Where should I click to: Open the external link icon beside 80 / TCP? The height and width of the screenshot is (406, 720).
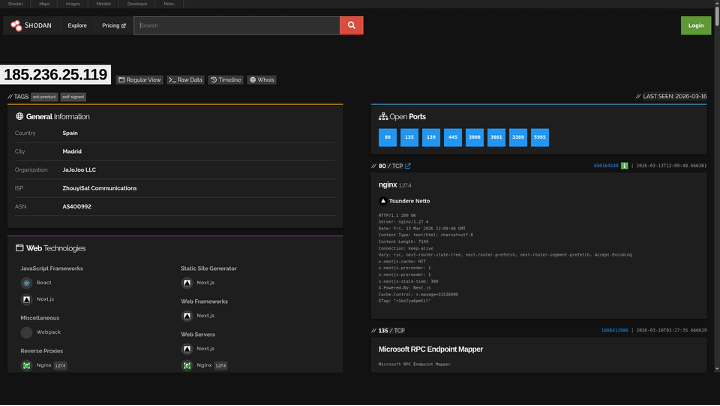coord(407,165)
